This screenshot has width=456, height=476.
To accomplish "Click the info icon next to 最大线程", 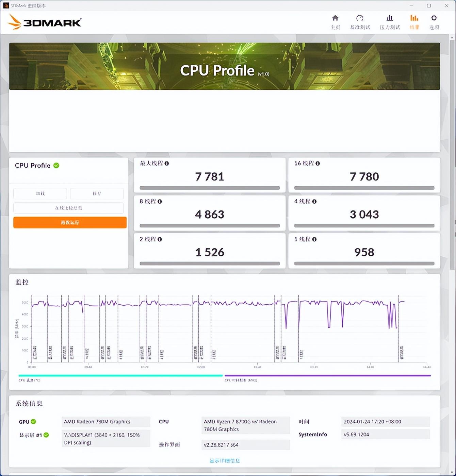I will 167,164.
